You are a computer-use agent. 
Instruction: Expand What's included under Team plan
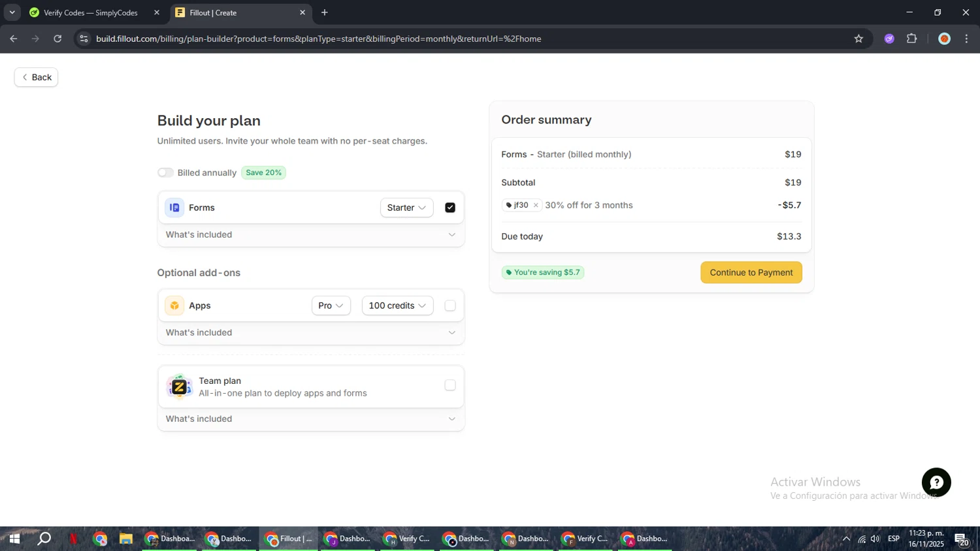(x=311, y=419)
